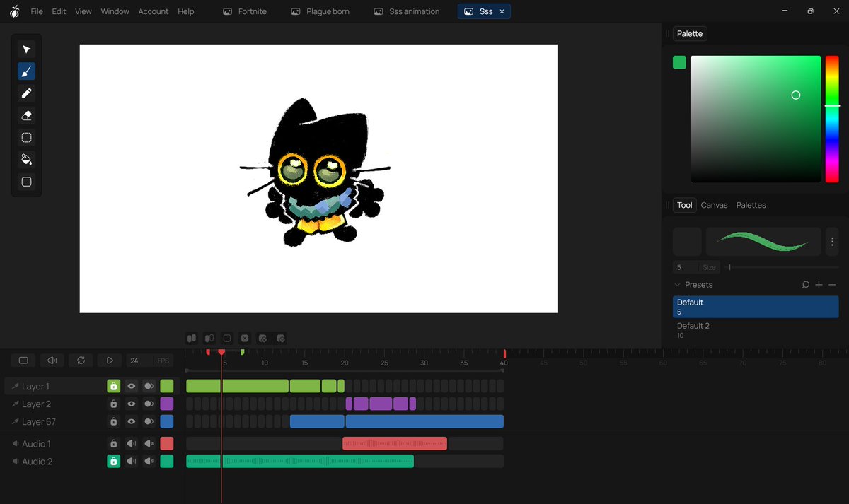The width and height of the screenshot is (849, 504).
Task: Click the Audio 1 speaker icon beside its name
Action: pos(16,444)
